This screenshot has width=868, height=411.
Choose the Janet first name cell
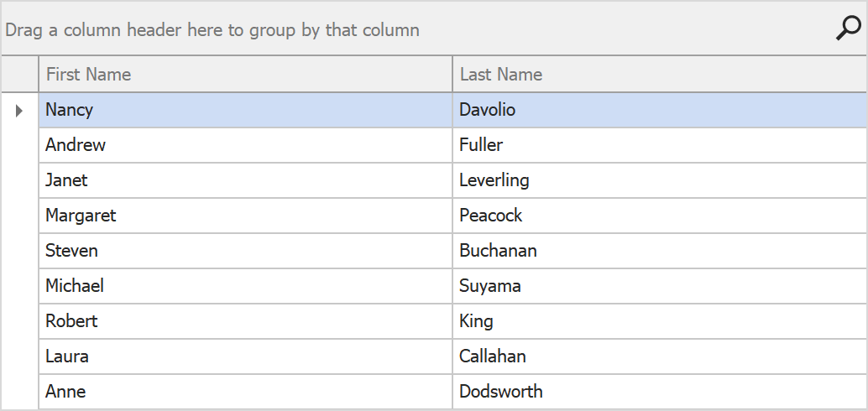(66, 180)
